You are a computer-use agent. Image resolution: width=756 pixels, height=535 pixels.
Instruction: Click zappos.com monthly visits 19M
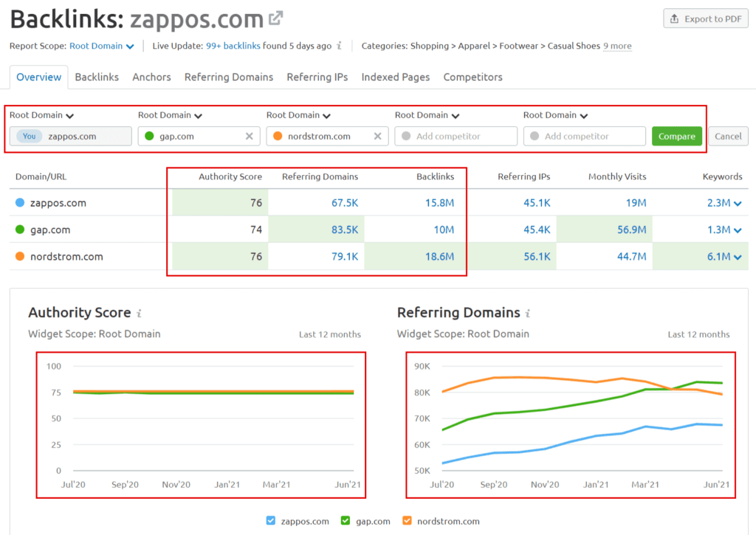636,203
